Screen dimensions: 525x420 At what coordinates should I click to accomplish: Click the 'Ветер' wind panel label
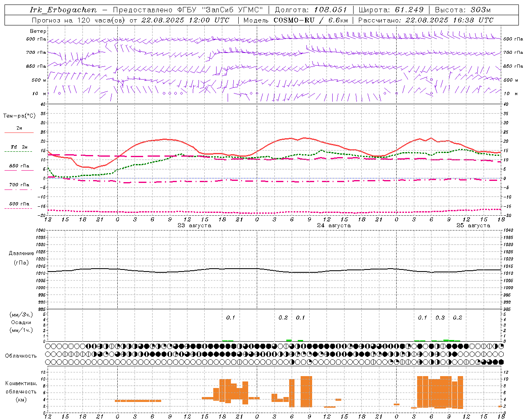point(38,31)
